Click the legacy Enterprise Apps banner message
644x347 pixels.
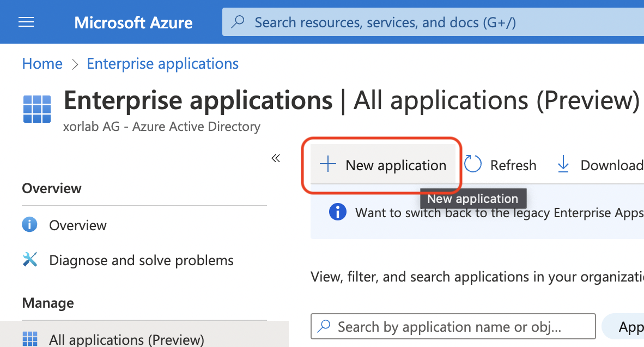(x=500, y=213)
